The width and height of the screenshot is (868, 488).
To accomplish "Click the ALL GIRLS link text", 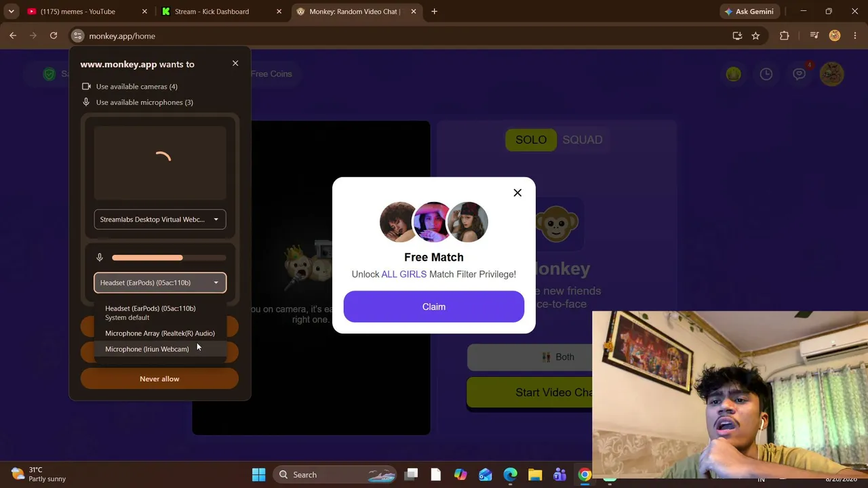I will click(x=403, y=274).
